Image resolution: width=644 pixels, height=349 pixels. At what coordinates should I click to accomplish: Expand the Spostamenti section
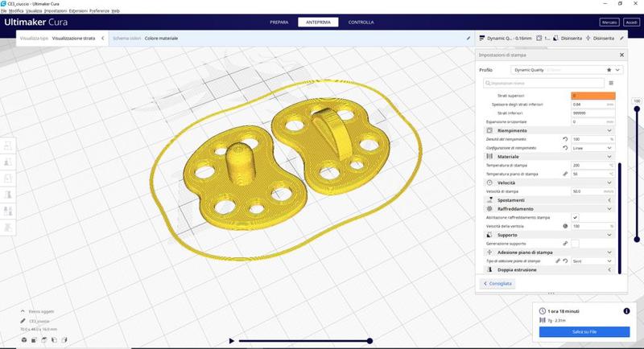click(550, 200)
